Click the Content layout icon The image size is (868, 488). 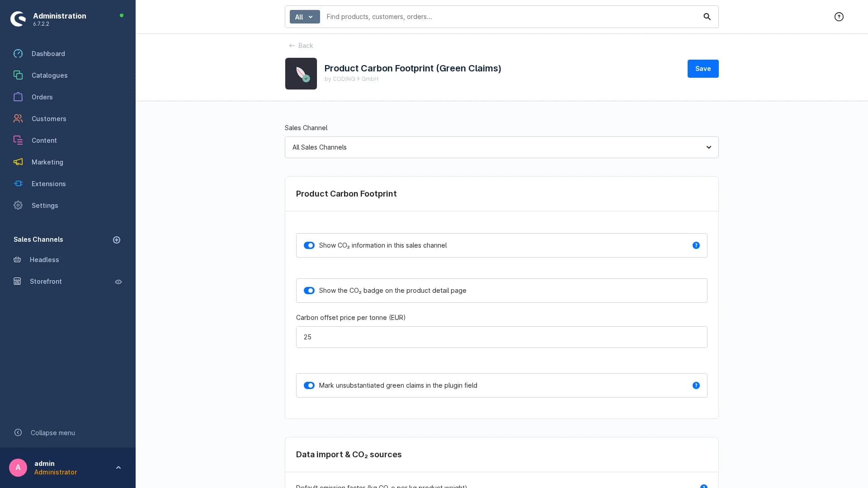point(18,141)
